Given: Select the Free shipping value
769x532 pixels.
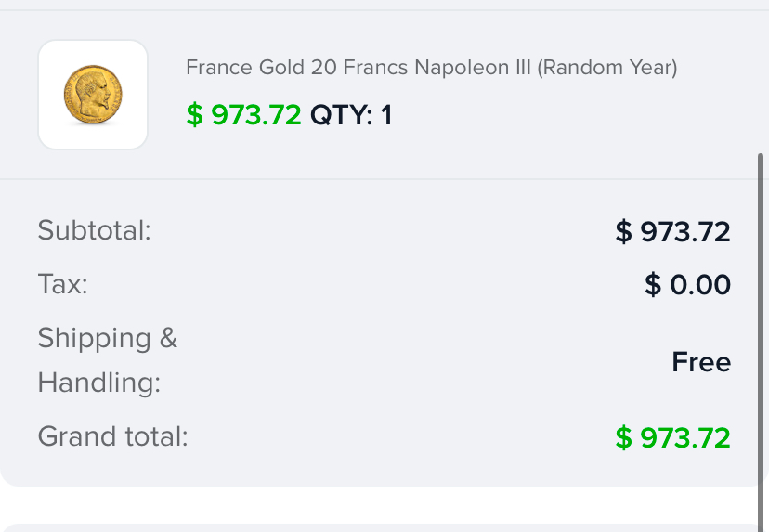Looking at the screenshot, I should click(x=701, y=362).
